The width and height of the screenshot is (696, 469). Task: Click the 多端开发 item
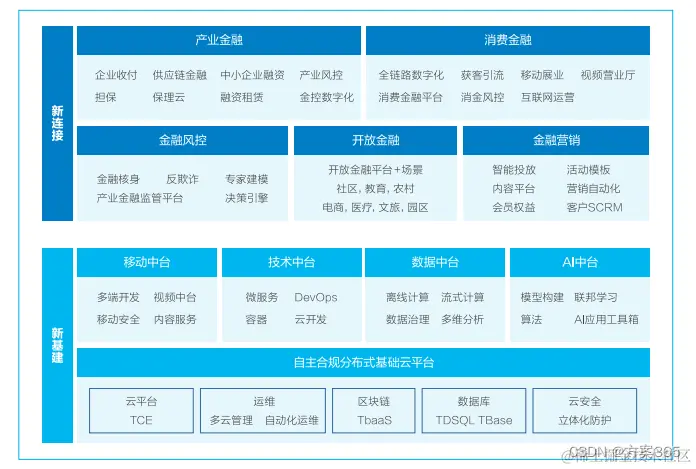[118, 297]
